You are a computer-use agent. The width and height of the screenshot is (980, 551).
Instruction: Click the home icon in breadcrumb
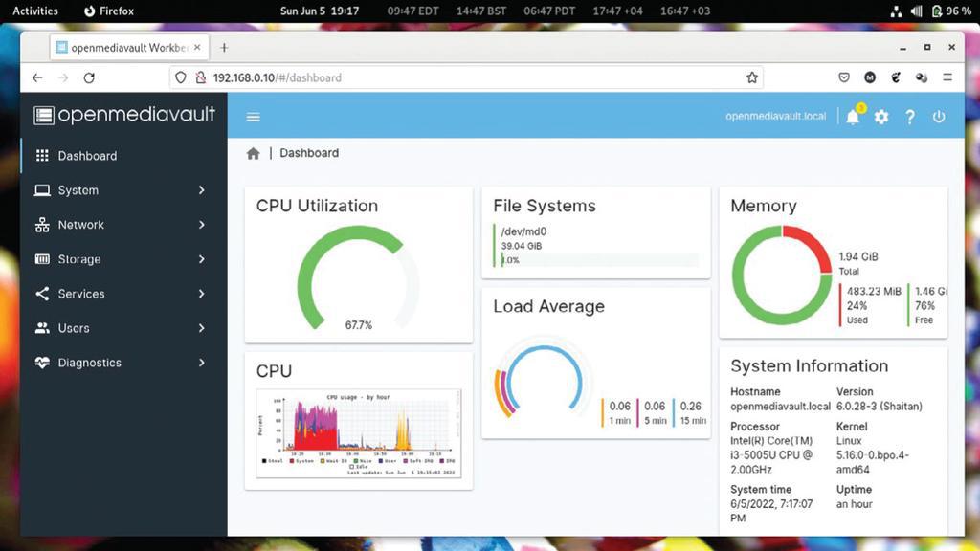(253, 154)
